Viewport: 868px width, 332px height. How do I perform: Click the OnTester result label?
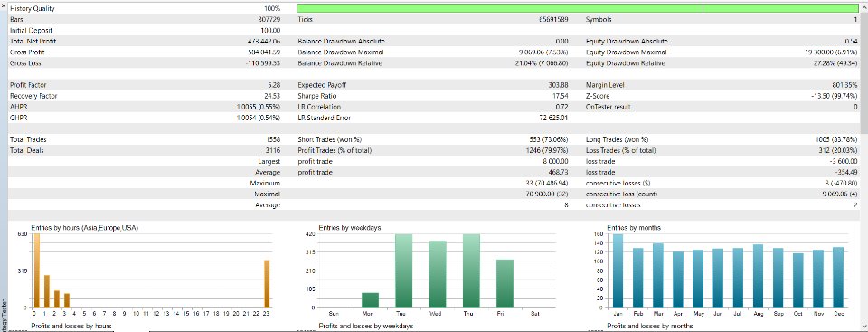pyautogui.click(x=608, y=107)
